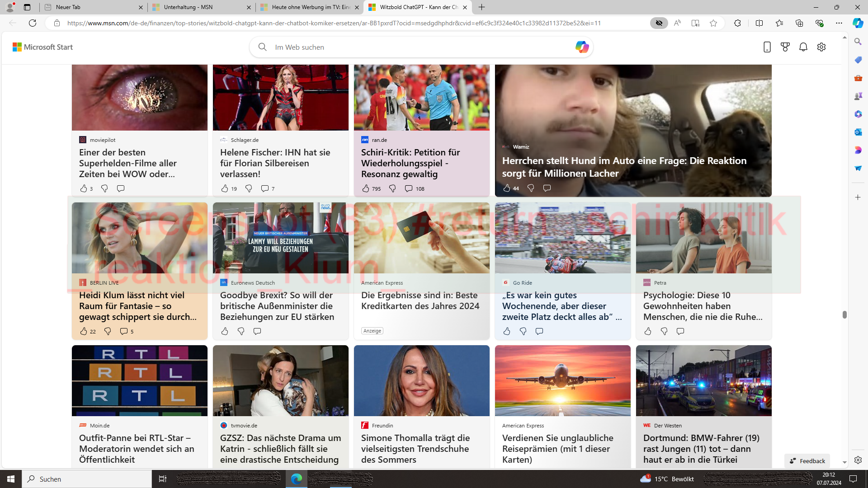Screen dimensions: 868x488
Task: Open Microsoft Rewards trophy icon
Action: coord(785,47)
